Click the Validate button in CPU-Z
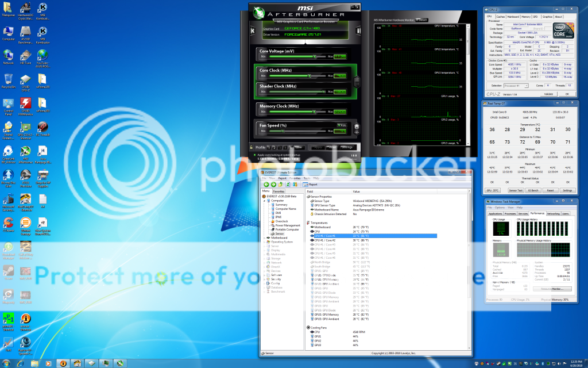Screen dimensions: 588x368 [548, 94]
